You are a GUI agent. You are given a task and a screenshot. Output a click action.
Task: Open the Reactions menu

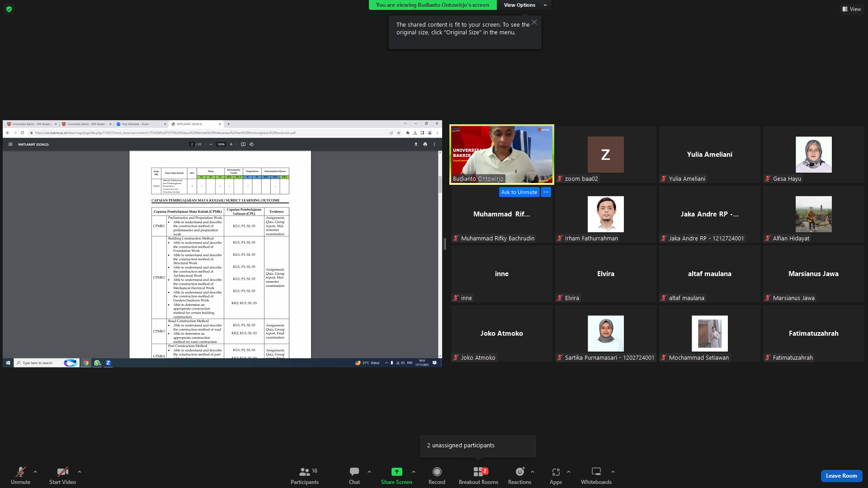519,475
